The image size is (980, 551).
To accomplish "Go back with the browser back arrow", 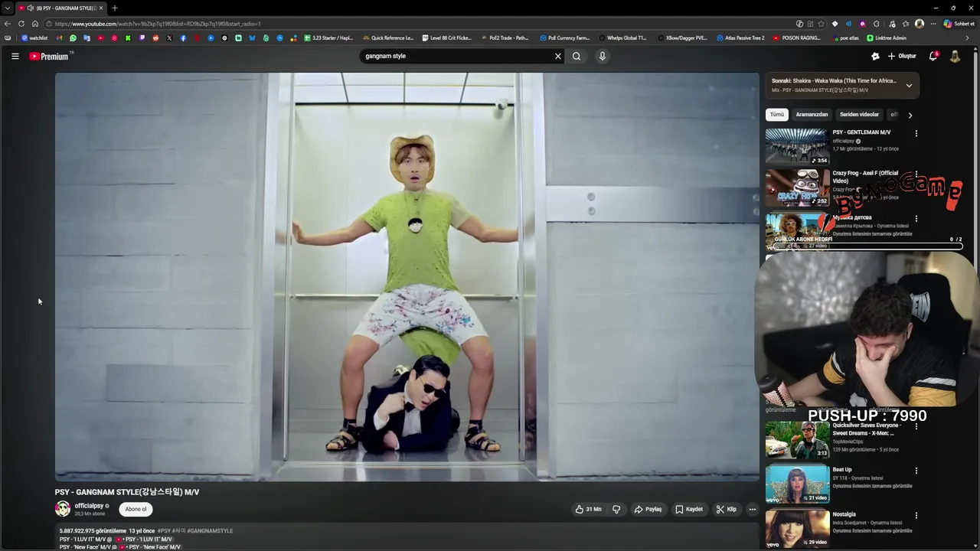I will tap(8, 24).
